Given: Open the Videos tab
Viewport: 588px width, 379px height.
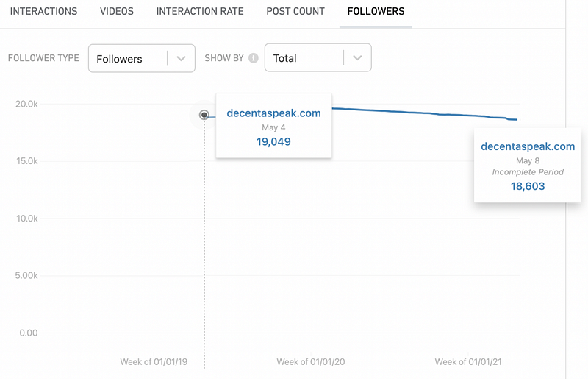Looking at the screenshot, I should click(x=117, y=12).
